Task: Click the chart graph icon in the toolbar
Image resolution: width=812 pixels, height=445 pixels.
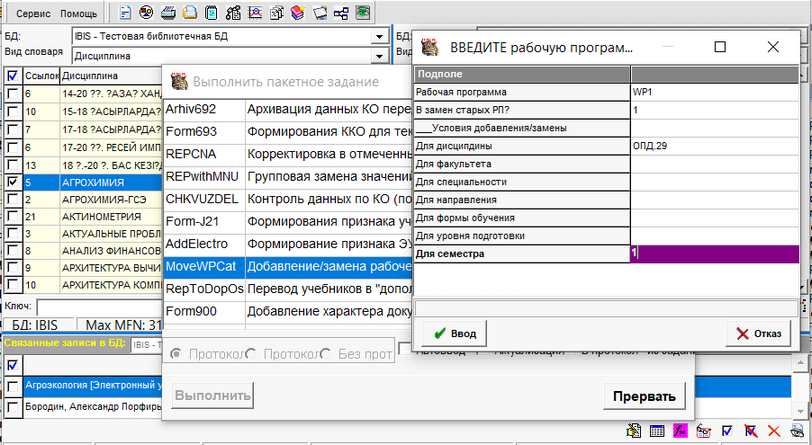Action: 255,14
